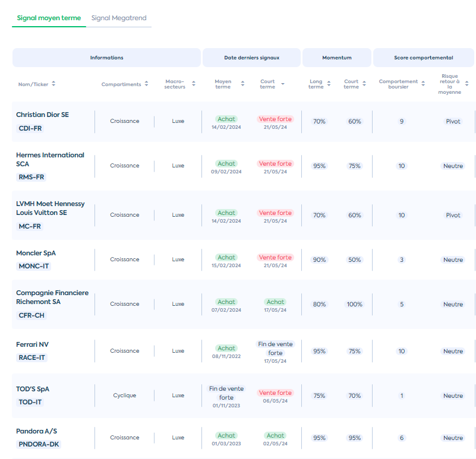Viewport: 476px width, 459px height.
Task: Sort by Comportement boursier arrows
Action: pyautogui.click(x=423, y=84)
